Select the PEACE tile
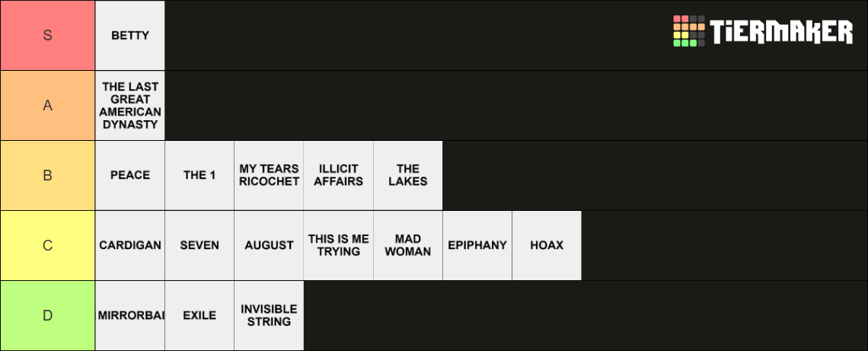The image size is (868, 351). (130, 175)
